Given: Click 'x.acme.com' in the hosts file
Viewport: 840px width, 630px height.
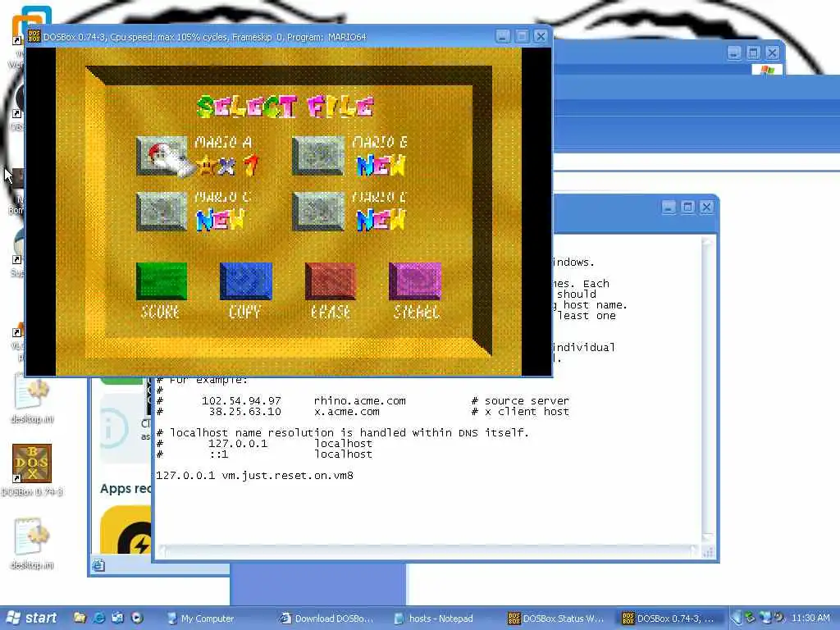Looking at the screenshot, I should tap(347, 412).
